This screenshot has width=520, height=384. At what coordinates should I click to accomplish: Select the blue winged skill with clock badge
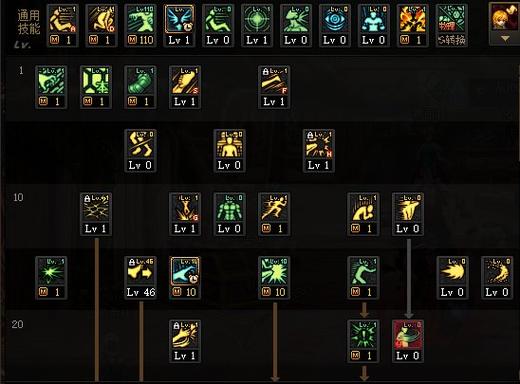pos(179,26)
